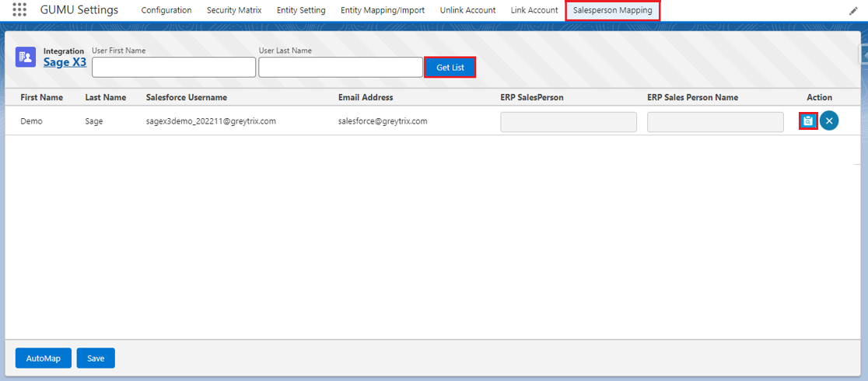Switch to the Configuration tab
This screenshot has width=868, height=381.
pos(166,11)
